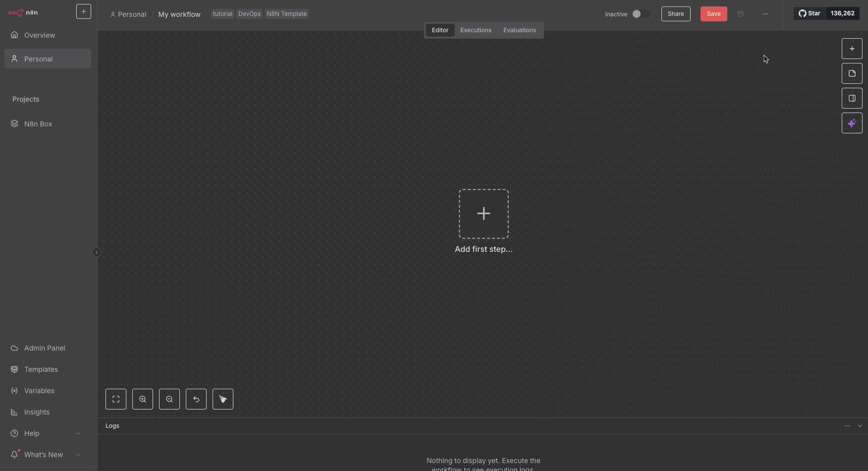Click the Share button
Viewport: 868px width, 471px height.
[x=675, y=14]
